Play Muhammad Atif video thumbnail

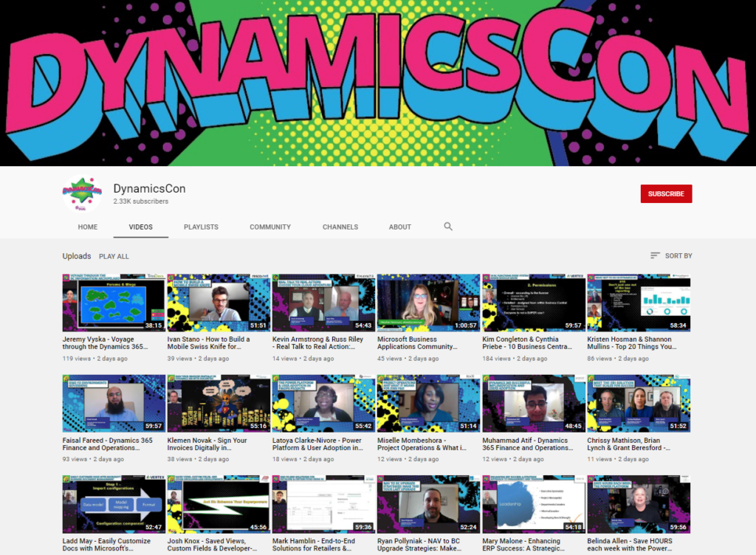(x=534, y=403)
